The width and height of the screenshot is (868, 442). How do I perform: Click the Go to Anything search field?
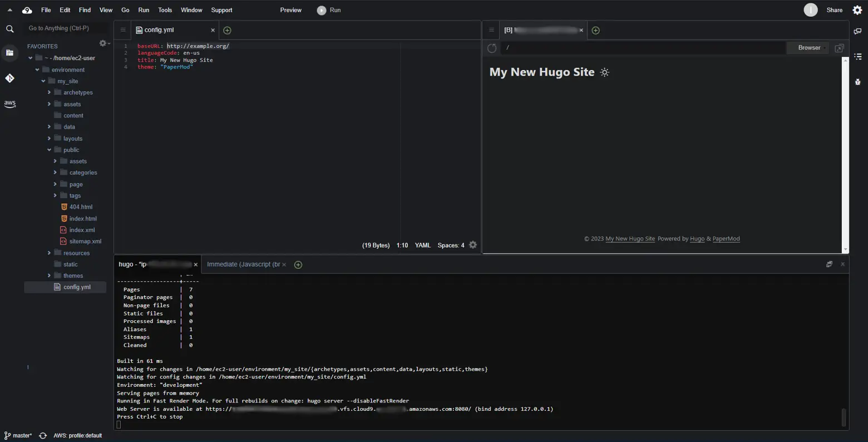click(66, 28)
